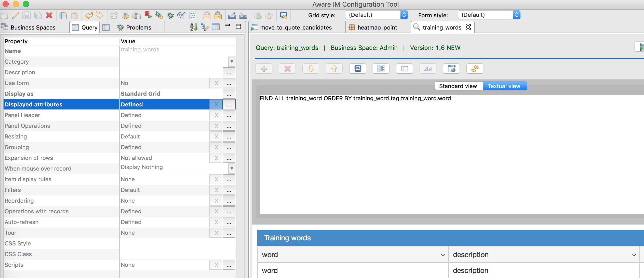Click the red square run icon
The width and height of the screenshot is (644, 278).
click(148, 16)
